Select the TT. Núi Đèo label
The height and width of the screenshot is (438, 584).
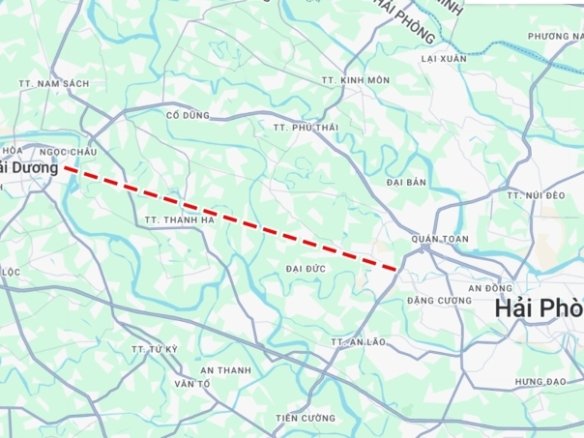(536, 195)
